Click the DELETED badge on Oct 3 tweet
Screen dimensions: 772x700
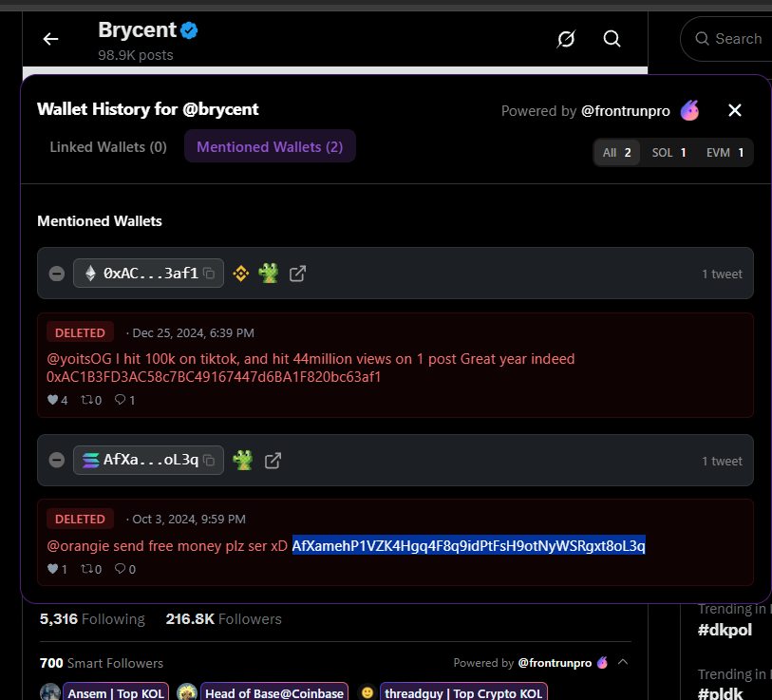click(x=81, y=519)
